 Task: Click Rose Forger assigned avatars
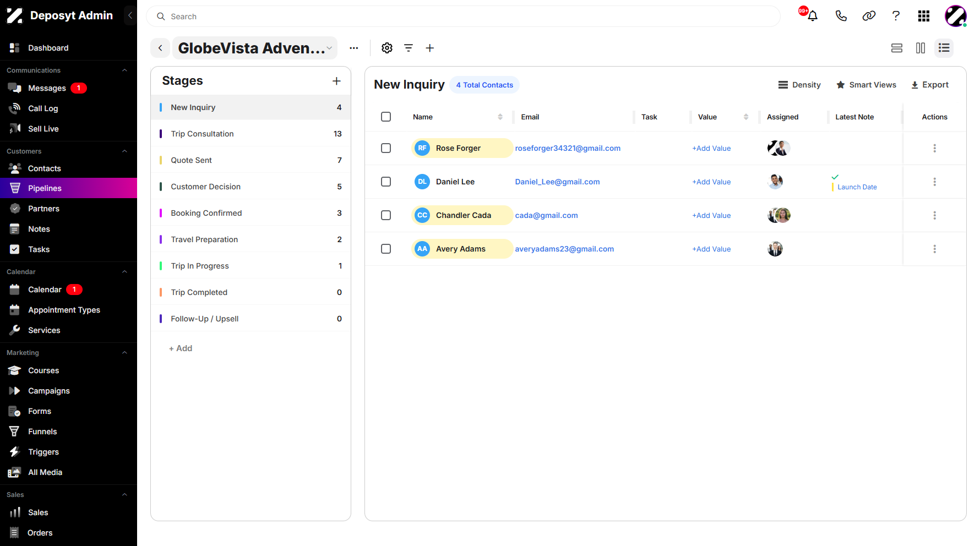(778, 148)
